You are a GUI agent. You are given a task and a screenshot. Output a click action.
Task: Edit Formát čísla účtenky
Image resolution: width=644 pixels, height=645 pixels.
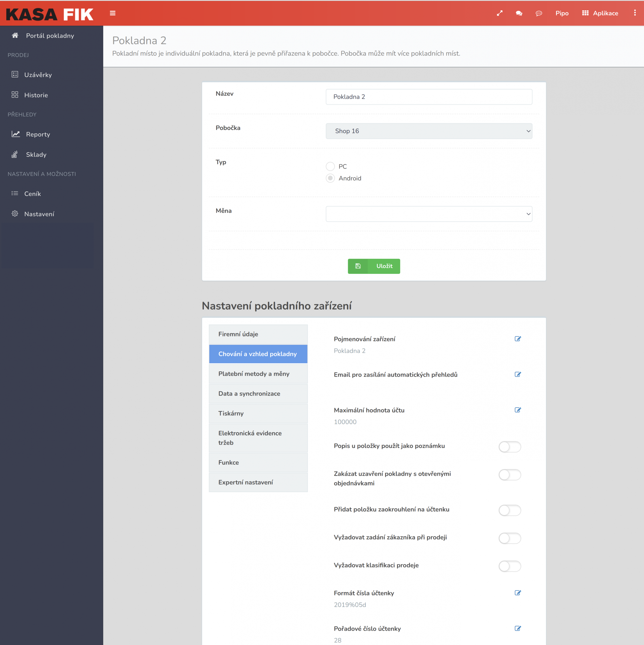coord(518,593)
